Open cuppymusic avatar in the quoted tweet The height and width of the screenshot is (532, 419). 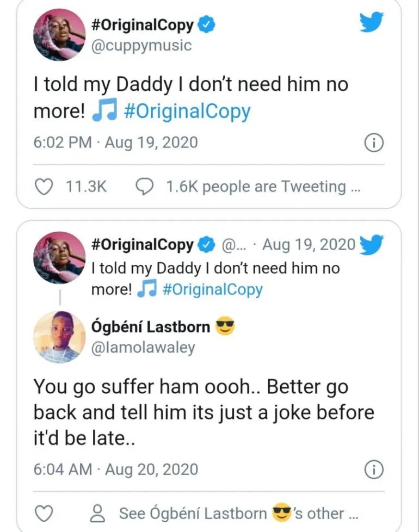59,257
